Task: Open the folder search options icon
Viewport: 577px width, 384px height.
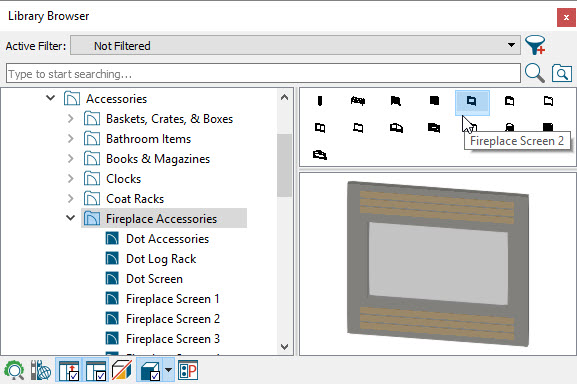Action: pos(562,73)
